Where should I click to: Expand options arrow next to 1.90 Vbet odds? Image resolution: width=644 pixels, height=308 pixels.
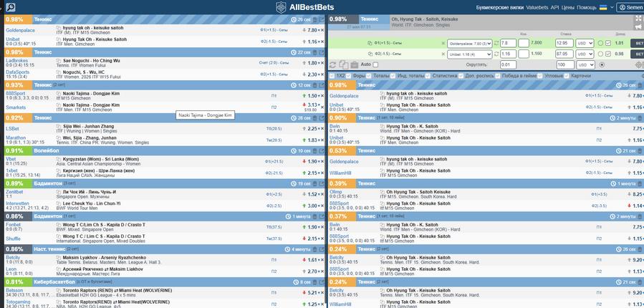(318, 161)
